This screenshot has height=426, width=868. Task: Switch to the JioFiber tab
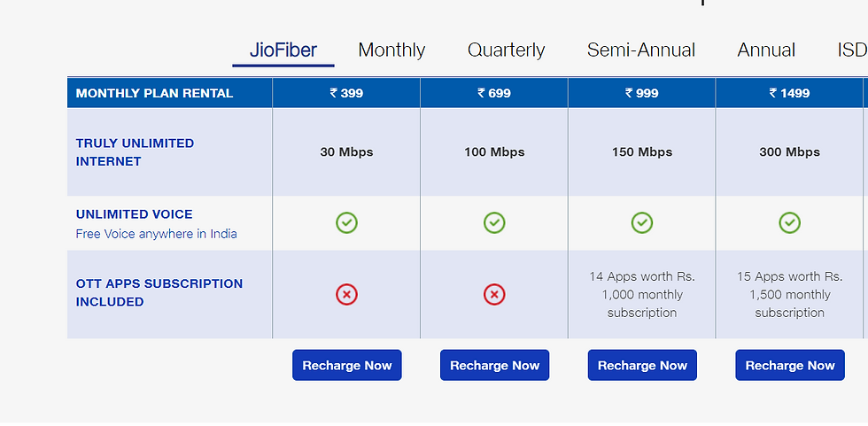click(x=283, y=50)
